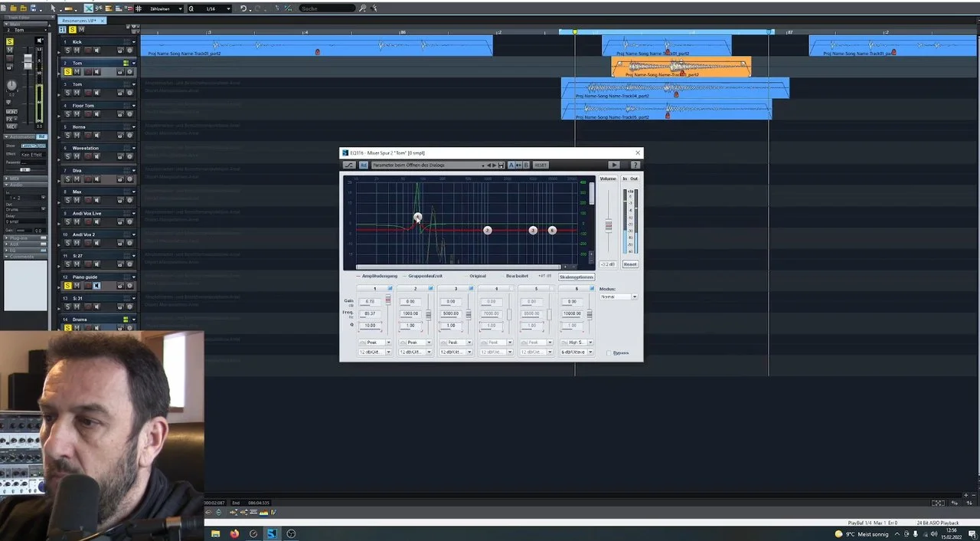Click the EQ Volume fader handle

coord(609,225)
